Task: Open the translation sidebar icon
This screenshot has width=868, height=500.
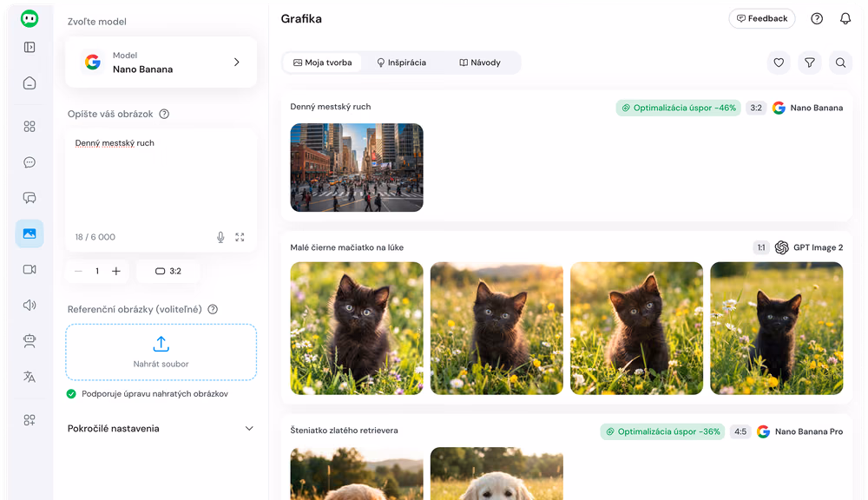Action: pos(30,377)
